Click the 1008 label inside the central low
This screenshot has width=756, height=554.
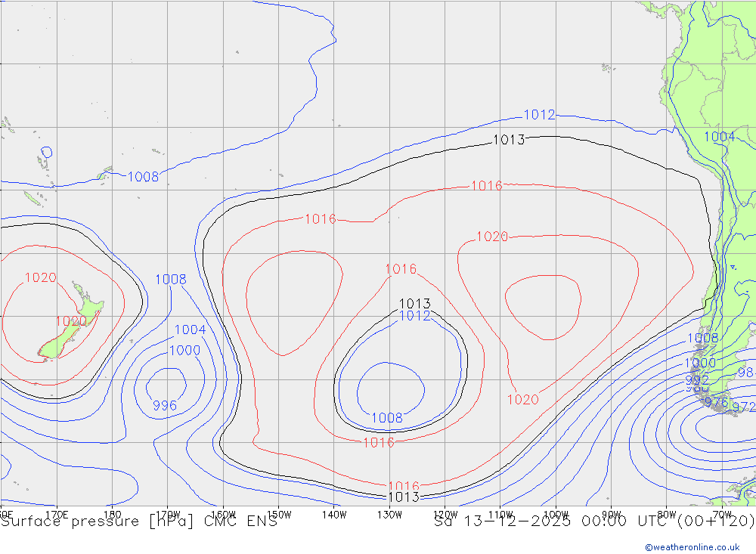pos(386,417)
